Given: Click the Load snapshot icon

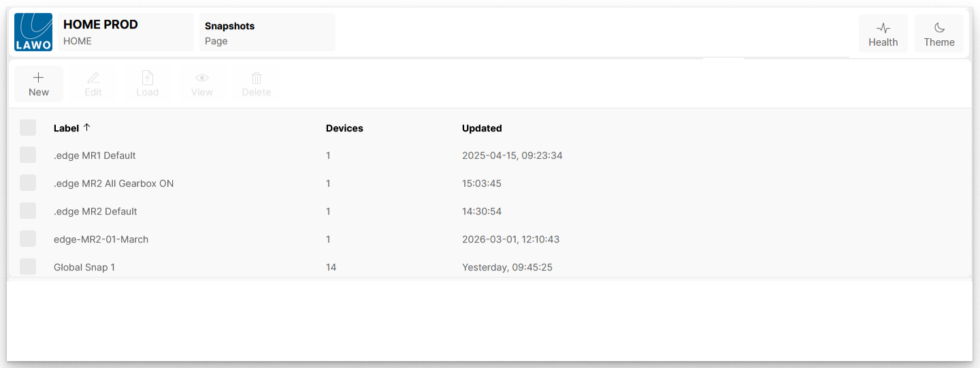Looking at the screenshot, I should [x=148, y=78].
